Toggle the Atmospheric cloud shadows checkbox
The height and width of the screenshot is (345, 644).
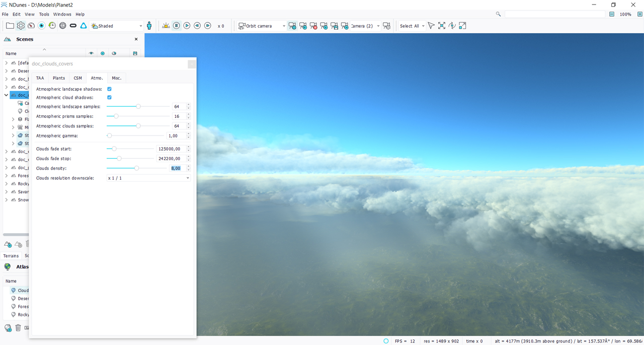109,97
